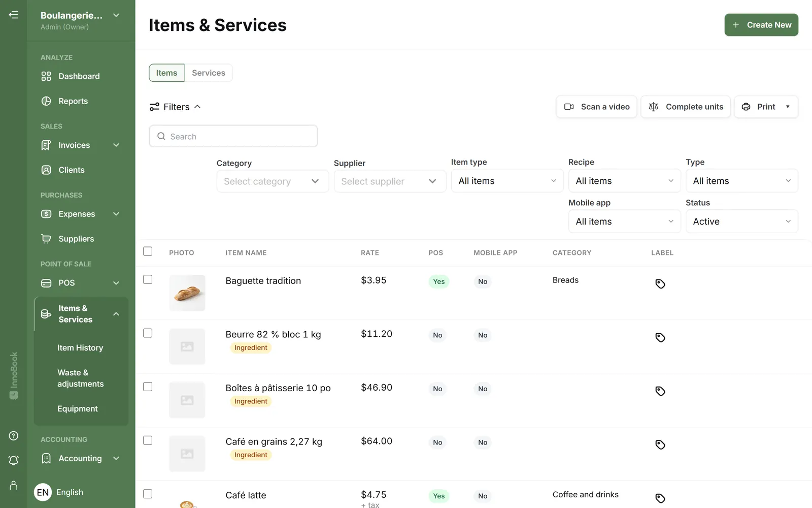Click the label tag icon for Café latte
The width and height of the screenshot is (812, 508).
click(660, 498)
